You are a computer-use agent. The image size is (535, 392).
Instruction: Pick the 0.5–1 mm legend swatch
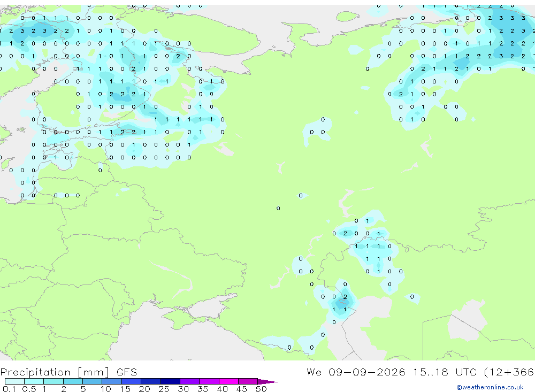[x=34, y=381]
